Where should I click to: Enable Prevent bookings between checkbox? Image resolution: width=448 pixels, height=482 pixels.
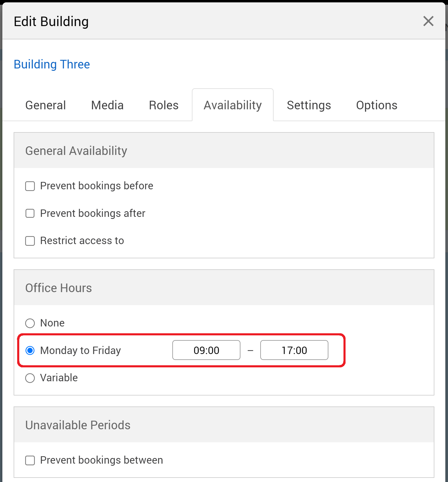[30, 460]
